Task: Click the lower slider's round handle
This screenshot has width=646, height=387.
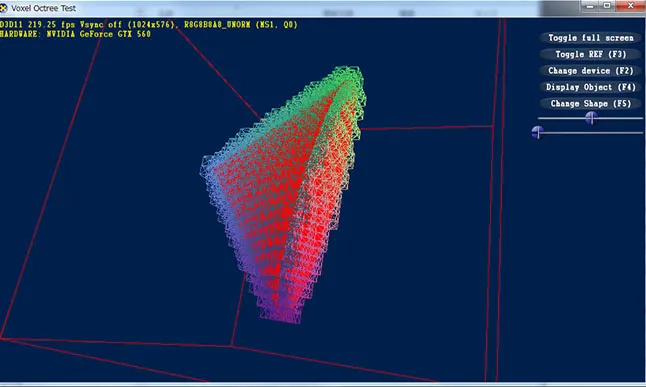Action: (538, 132)
